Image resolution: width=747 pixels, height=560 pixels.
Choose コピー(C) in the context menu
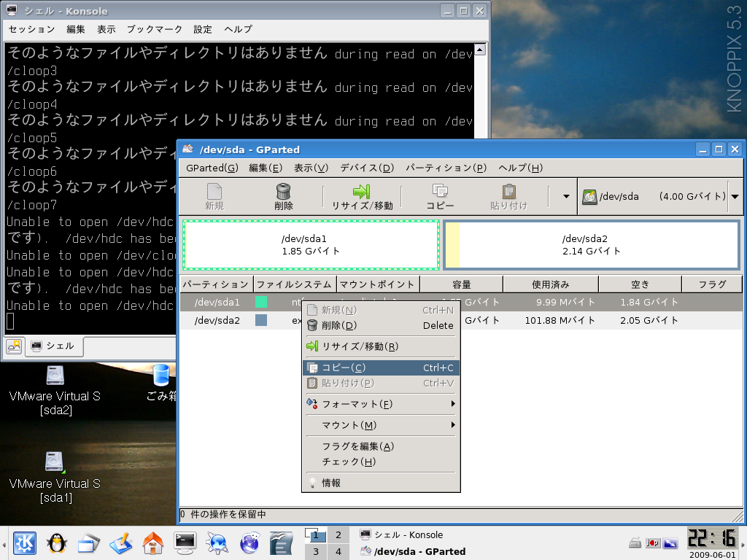coord(381,367)
